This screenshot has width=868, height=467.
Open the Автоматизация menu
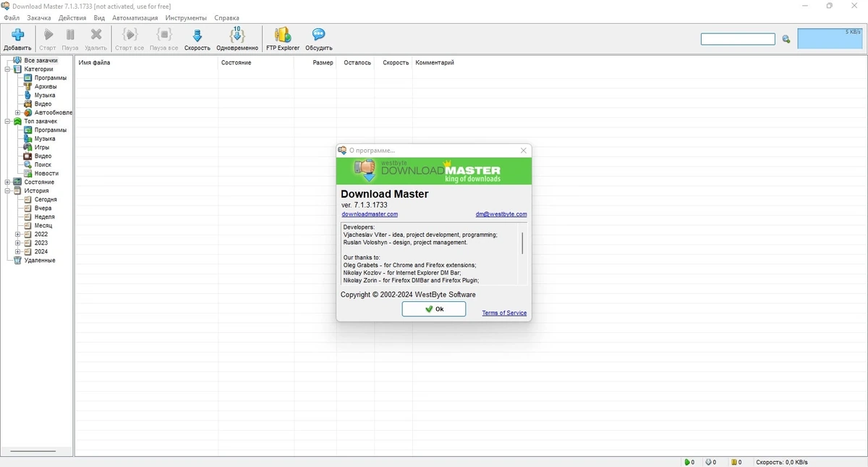pos(135,17)
